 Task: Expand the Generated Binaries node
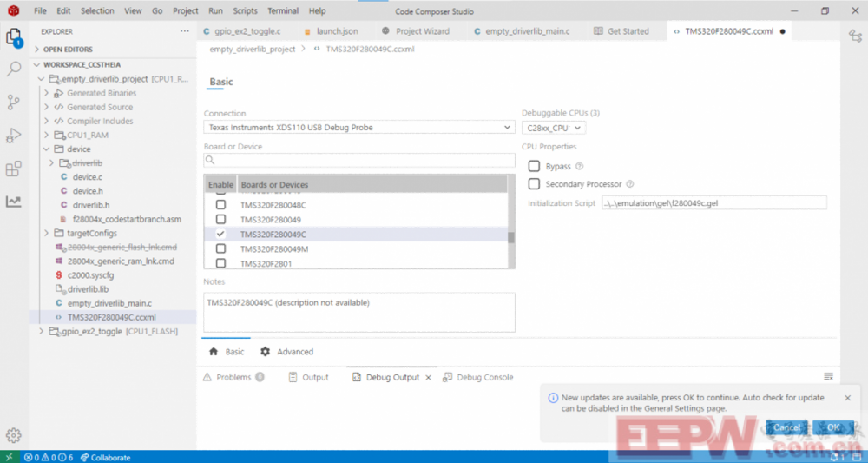tap(47, 93)
